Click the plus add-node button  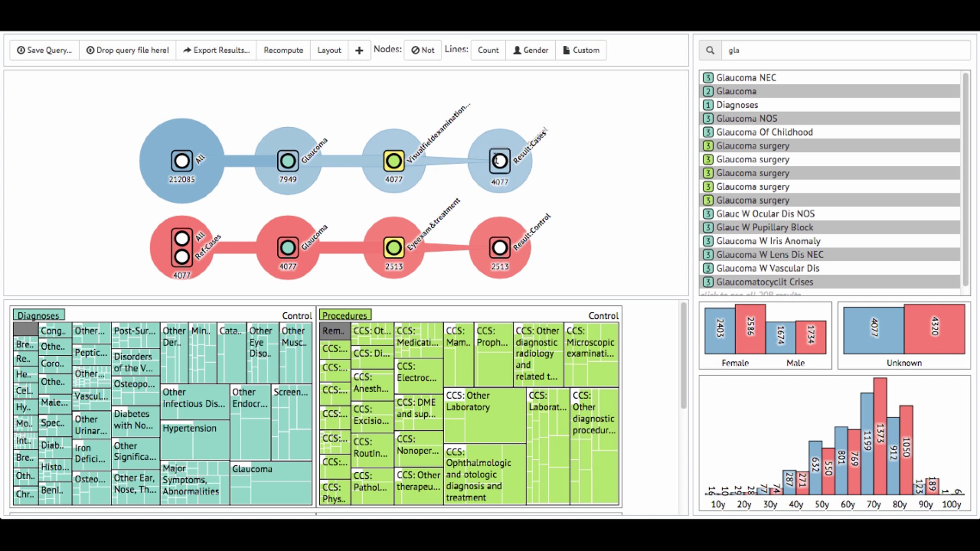(x=359, y=50)
